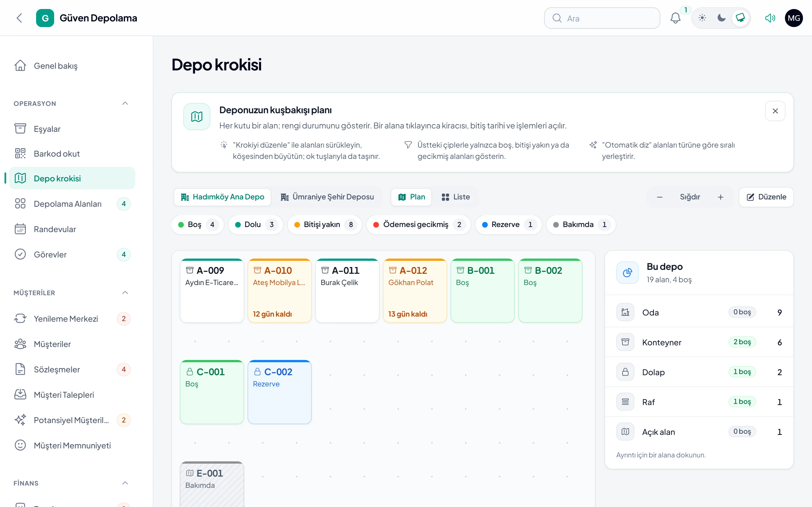This screenshot has height=507, width=812.
Task: Switch to the Ümraniye Şehir Deposu tab
Action: point(327,197)
